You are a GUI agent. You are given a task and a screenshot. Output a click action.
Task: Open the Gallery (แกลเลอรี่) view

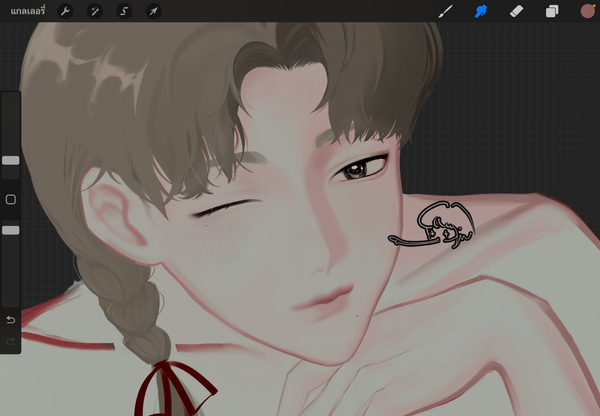[x=28, y=11]
